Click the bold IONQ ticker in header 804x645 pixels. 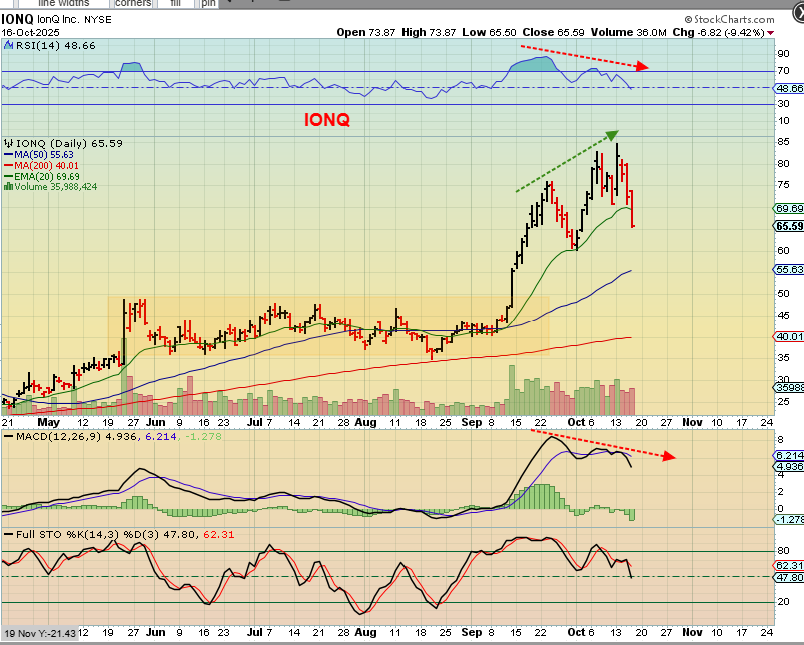17,19
